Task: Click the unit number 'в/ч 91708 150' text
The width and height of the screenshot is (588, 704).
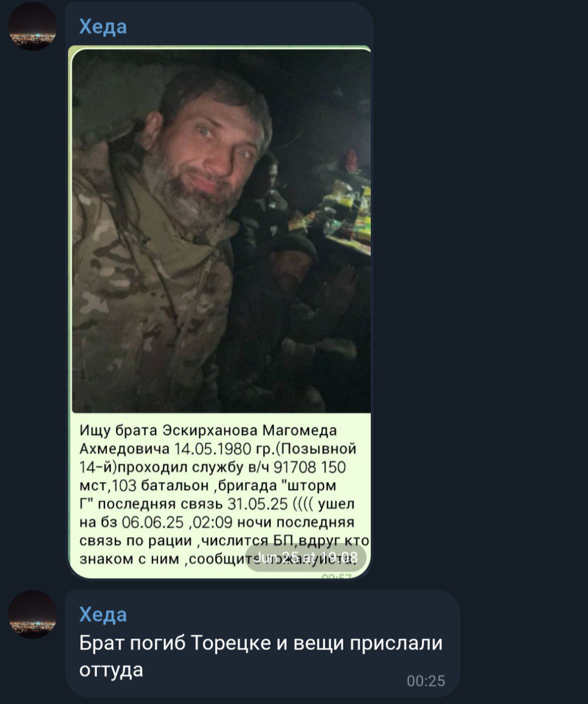Action: coord(298,467)
